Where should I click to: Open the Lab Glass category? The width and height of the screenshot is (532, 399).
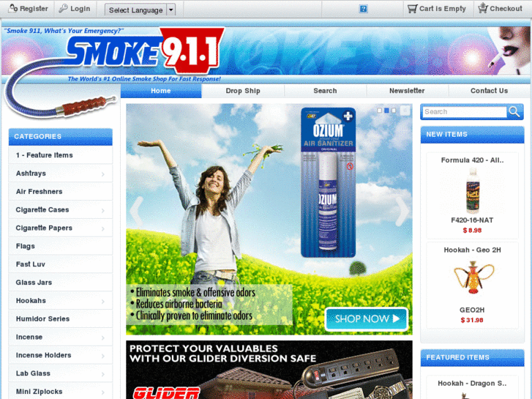pos(61,373)
